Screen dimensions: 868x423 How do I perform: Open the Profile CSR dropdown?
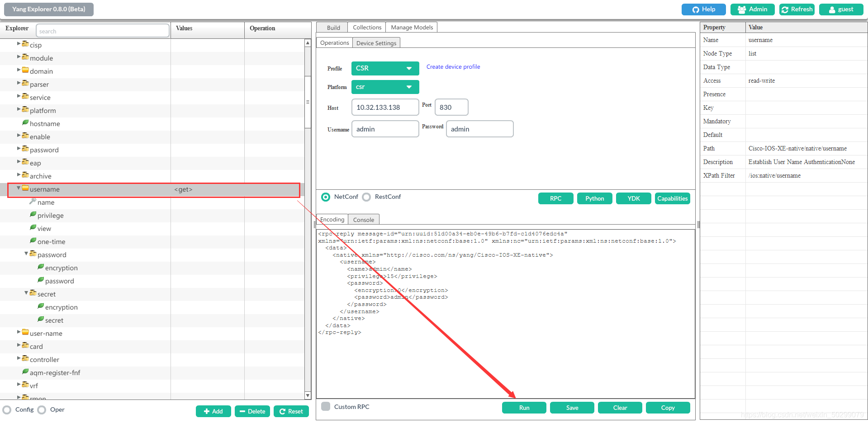click(x=385, y=68)
